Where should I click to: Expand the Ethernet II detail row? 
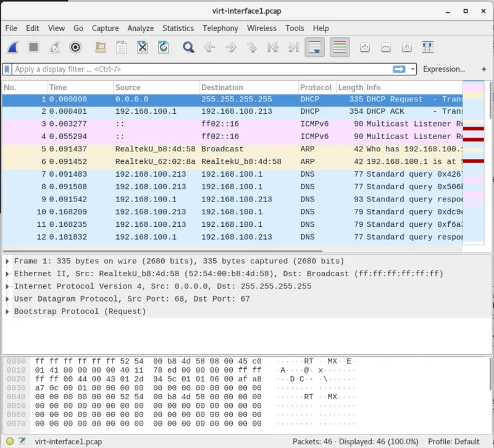click(x=6, y=274)
